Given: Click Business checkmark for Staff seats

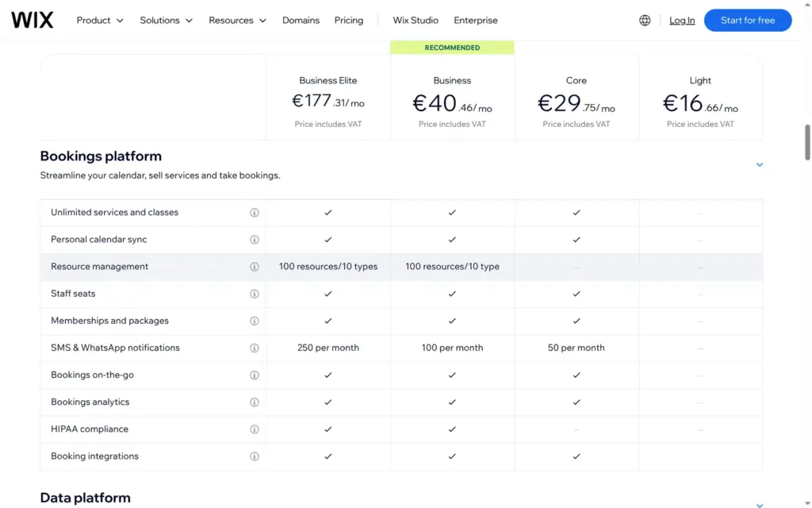Looking at the screenshot, I should coord(452,294).
